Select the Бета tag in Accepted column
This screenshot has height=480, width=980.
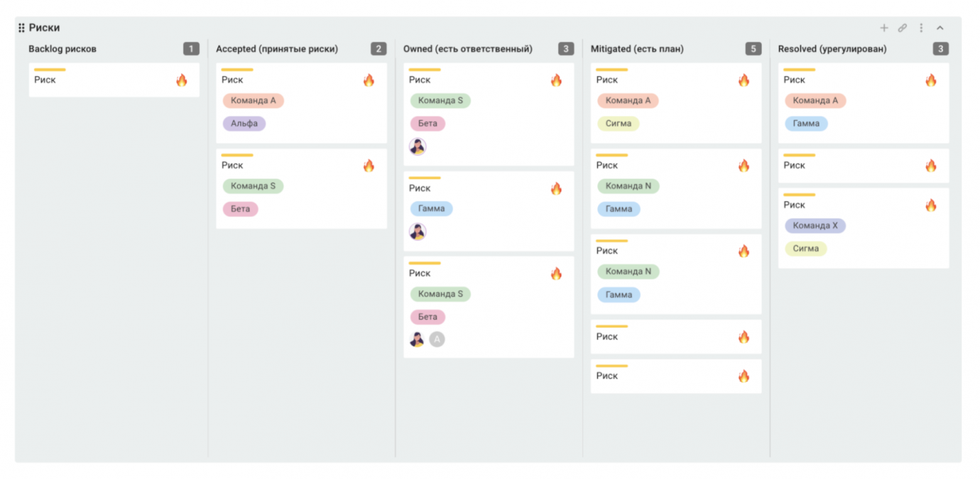click(241, 209)
